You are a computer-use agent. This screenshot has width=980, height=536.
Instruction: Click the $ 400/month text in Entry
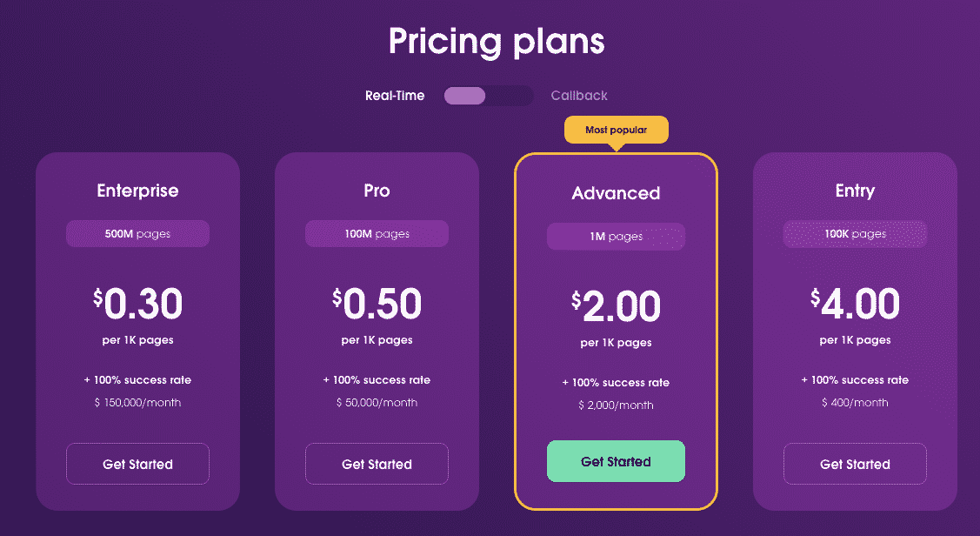tap(855, 403)
